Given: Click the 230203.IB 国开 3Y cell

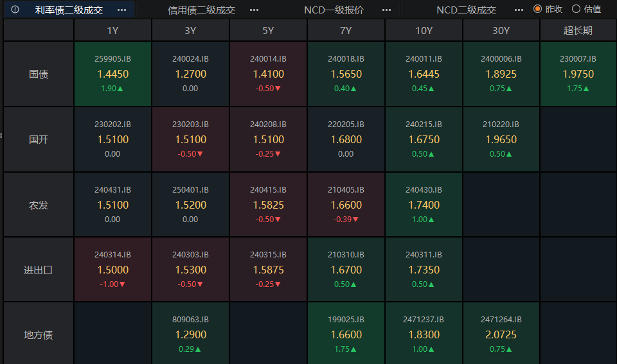Looking at the screenshot, I should pos(191,139).
